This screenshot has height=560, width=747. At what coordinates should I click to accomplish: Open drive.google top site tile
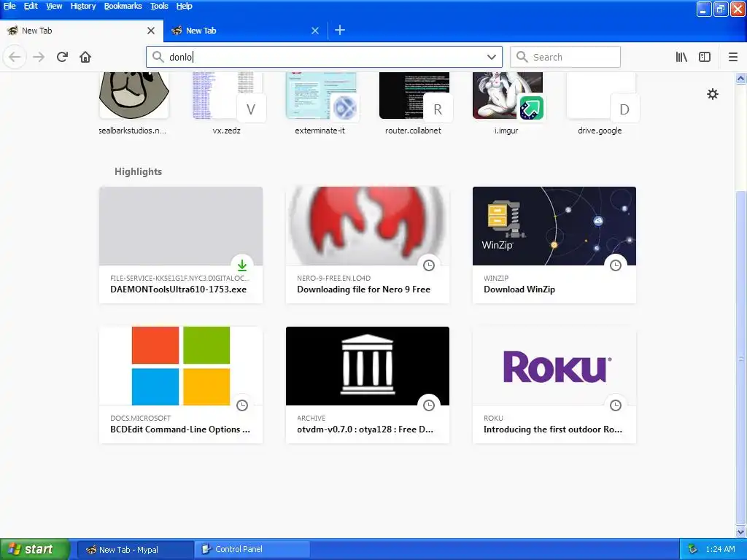point(600,104)
